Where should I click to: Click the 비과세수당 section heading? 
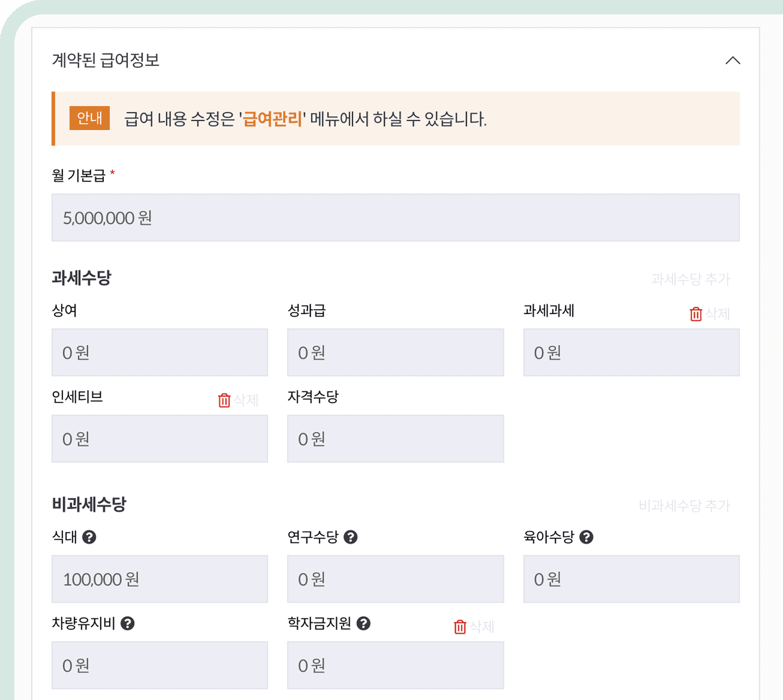(89, 504)
